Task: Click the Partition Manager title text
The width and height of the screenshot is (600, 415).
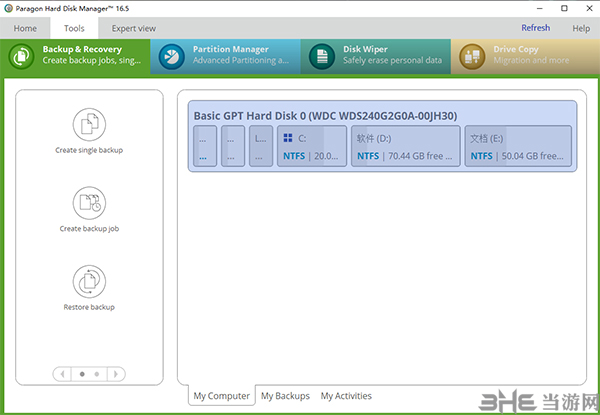Action: click(231, 49)
